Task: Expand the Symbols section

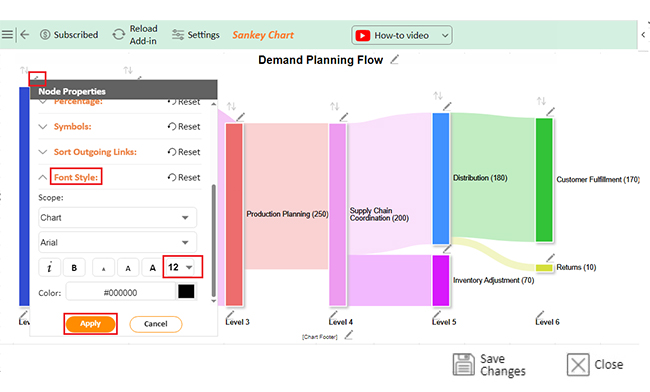Action: [43, 126]
